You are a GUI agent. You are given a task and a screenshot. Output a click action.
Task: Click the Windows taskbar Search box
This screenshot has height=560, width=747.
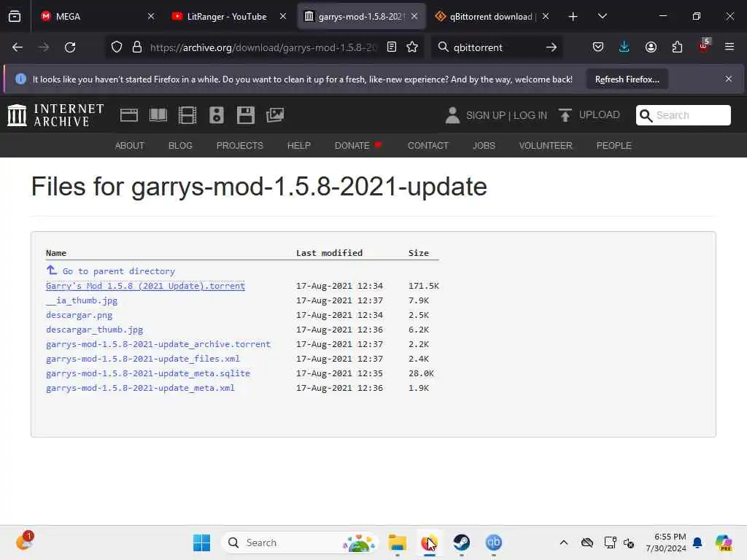[299, 542]
